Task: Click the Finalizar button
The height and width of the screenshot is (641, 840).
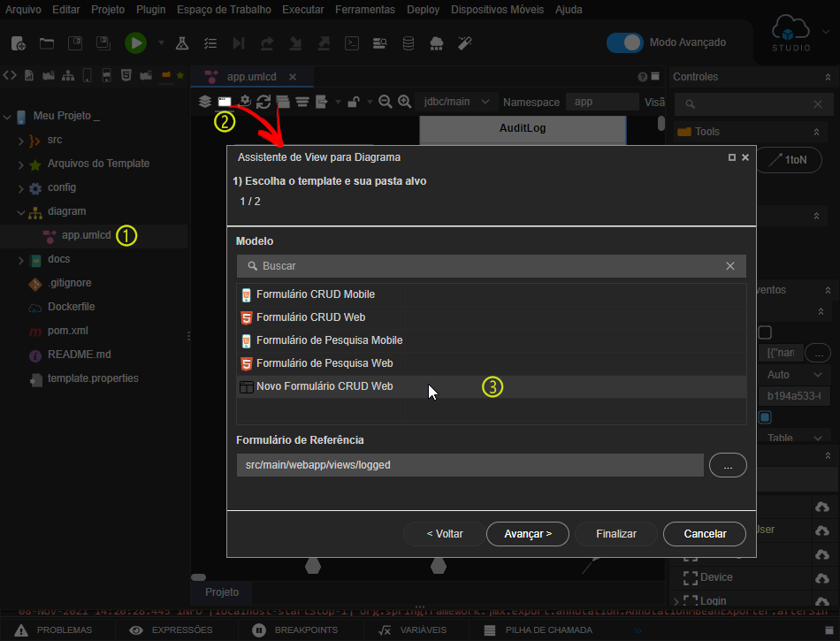Action: coord(616,534)
